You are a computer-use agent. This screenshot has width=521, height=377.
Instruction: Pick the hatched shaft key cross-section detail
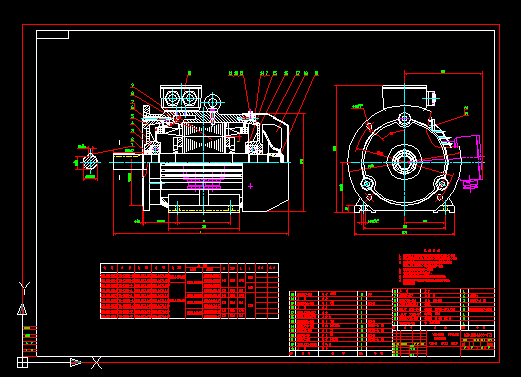pos(90,162)
